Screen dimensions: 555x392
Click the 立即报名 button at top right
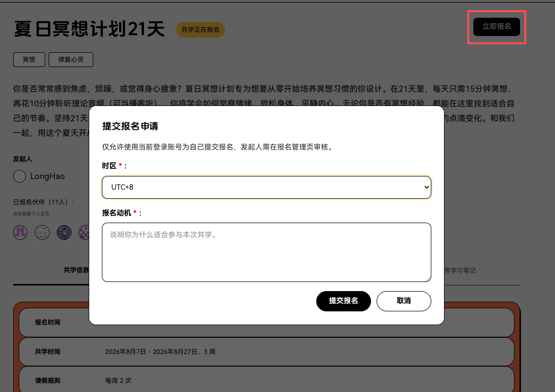point(497,26)
